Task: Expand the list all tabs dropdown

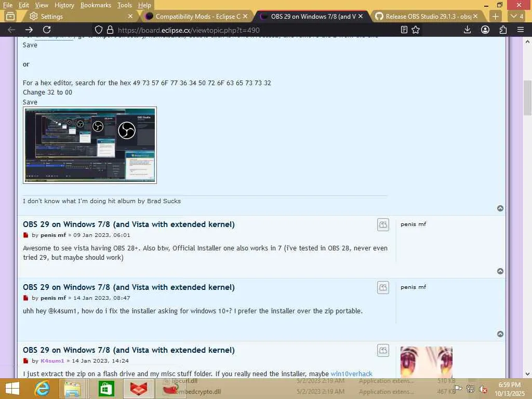Action: 517,16
